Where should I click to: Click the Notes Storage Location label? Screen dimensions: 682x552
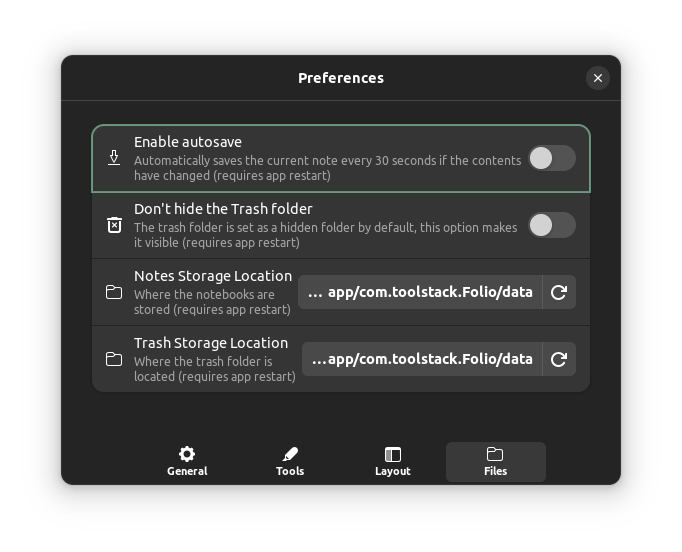[x=213, y=276]
